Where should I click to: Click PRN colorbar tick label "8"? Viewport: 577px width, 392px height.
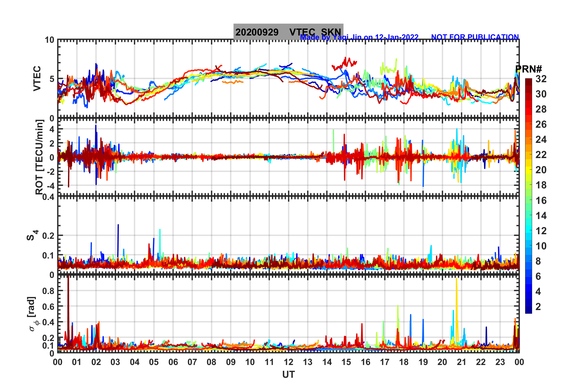click(x=538, y=261)
